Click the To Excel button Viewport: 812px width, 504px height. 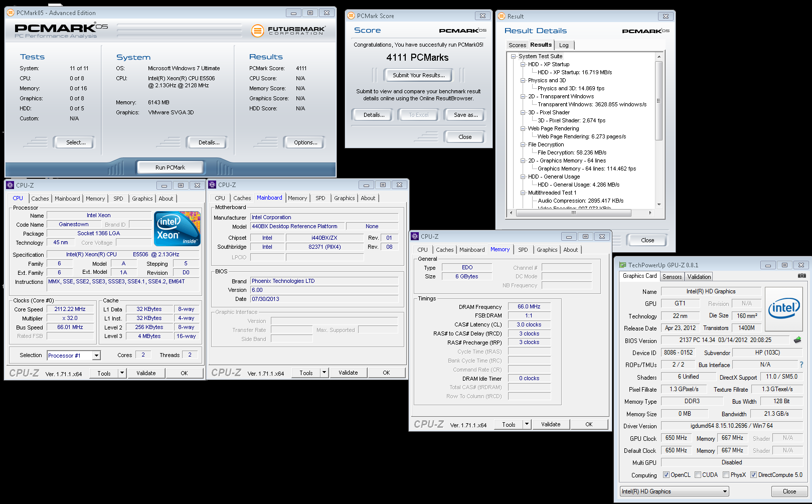[x=419, y=115]
